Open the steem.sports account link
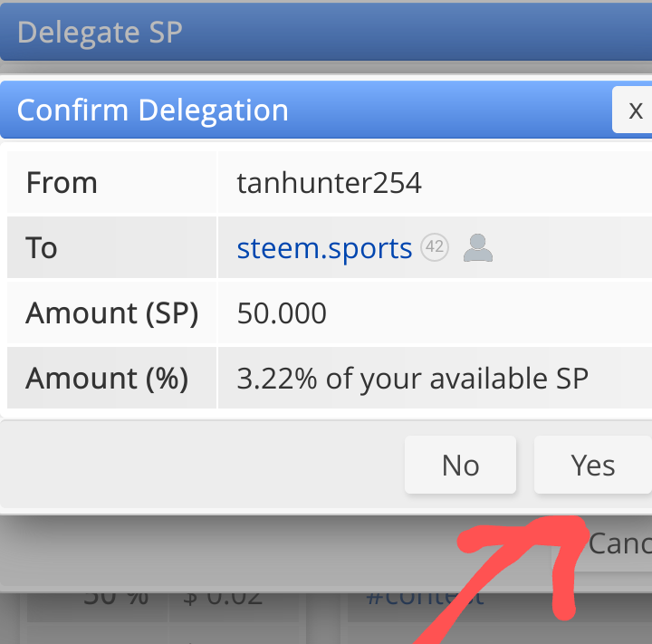The width and height of the screenshot is (652, 644). (324, 248)
